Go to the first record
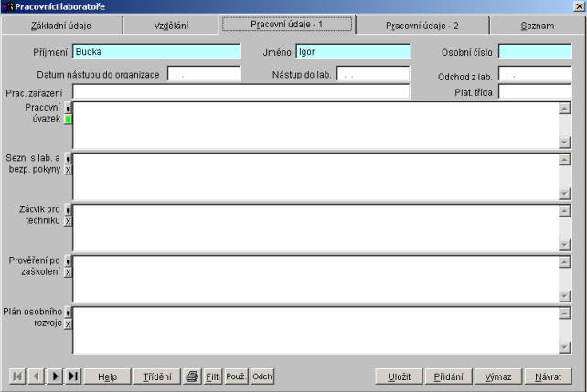 (x=17, y=376)
